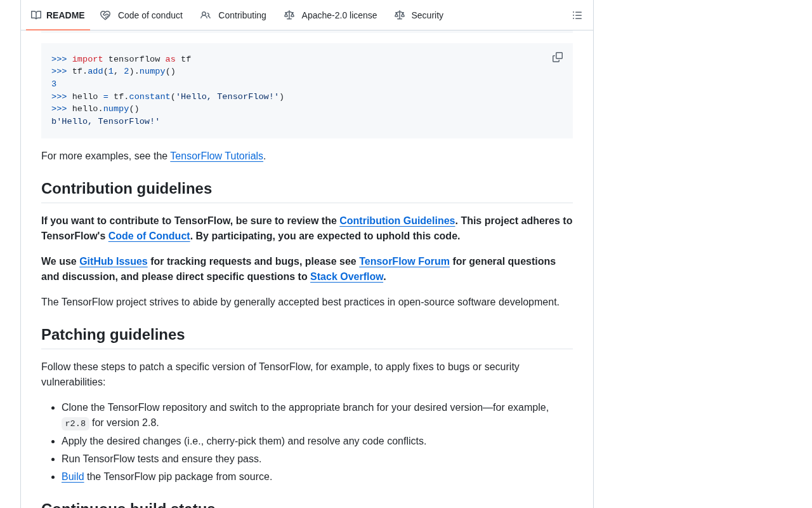
Task: Click the Build link in patching steps
Action: 73,477
